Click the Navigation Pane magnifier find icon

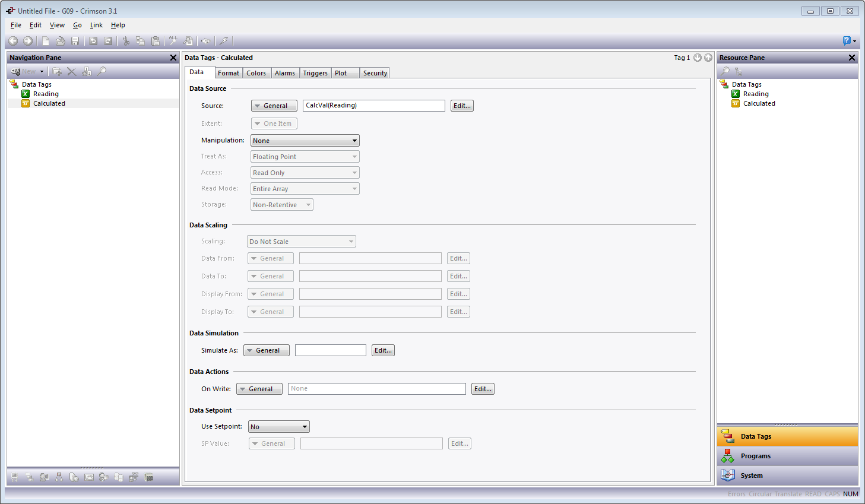pos(102,71)
